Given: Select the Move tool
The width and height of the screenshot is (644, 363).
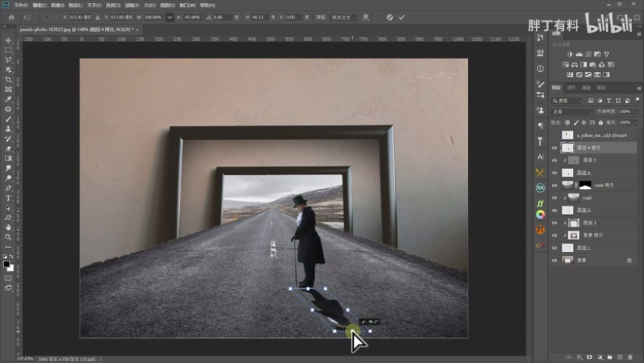Looking at the screenshot, I should coord(8,40).
